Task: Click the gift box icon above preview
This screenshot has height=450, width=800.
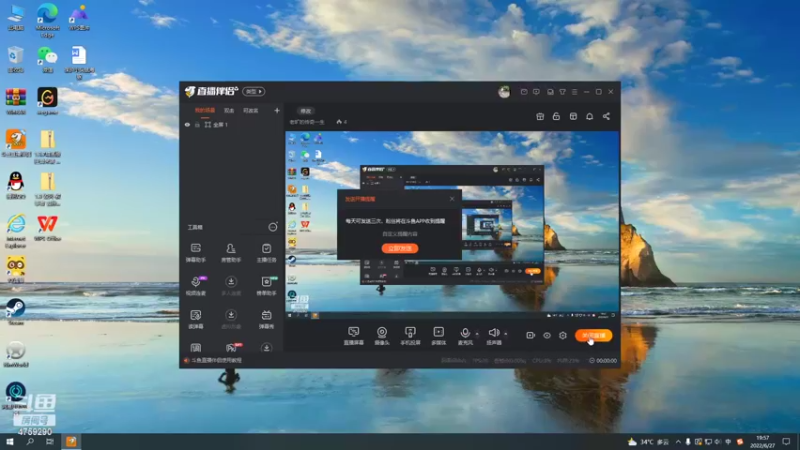Action: point(540,116)
